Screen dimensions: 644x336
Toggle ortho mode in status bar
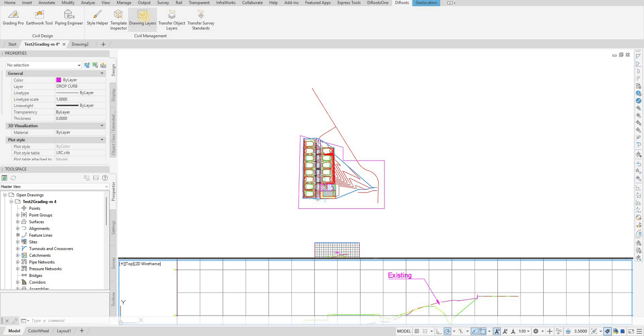pyautogui.click(x=439, y=331)
